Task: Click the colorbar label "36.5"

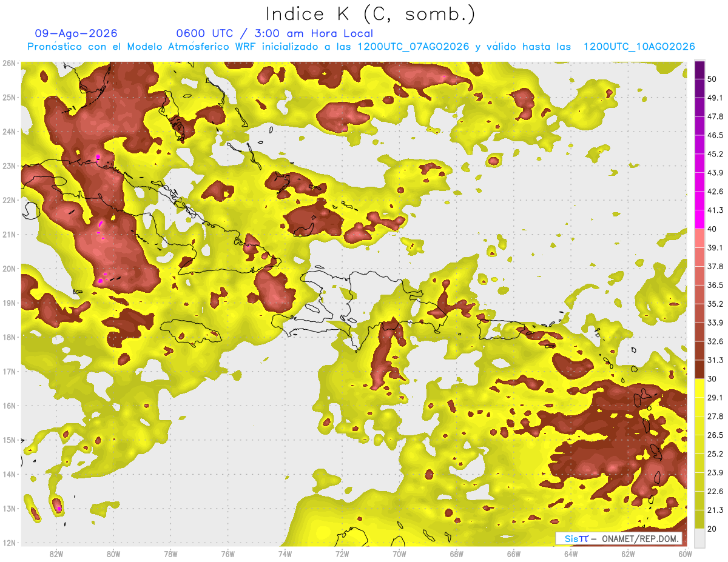Action: click(715, 285)
